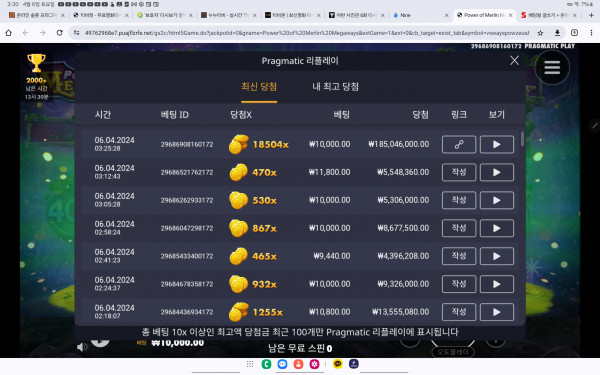Image resolution: width=600 pixels, height=375 pixels.
Task: Click the gold trophy tournament icon
Action: click(36, 63)
